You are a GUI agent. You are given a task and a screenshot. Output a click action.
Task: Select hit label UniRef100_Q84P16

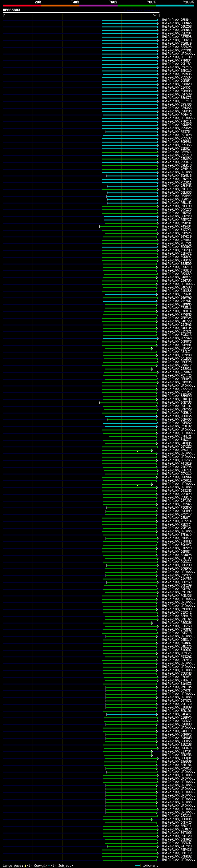click(177, 169)
